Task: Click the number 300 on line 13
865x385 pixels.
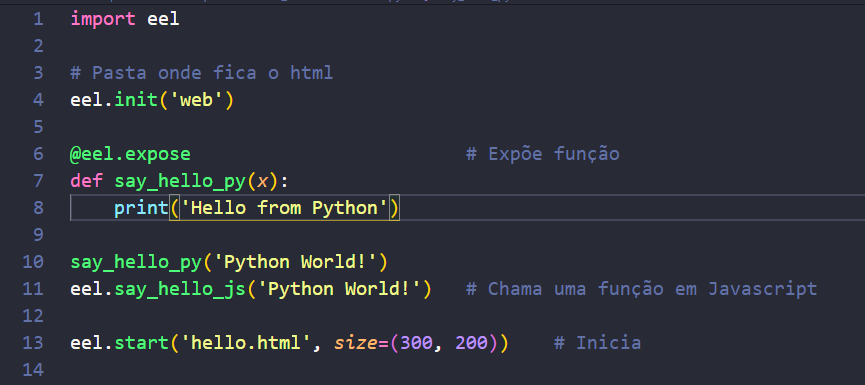Action: (x=417, y=343)
